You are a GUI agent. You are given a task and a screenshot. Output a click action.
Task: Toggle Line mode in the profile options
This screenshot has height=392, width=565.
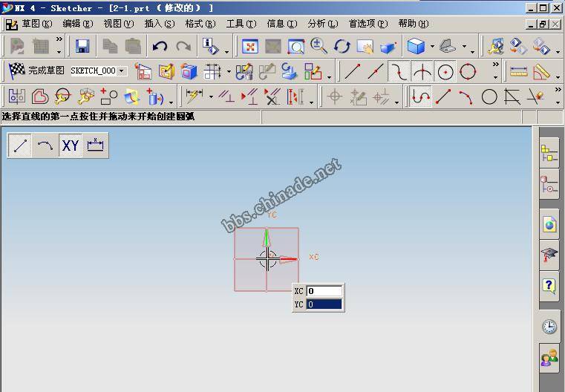(x=20, y=146)
